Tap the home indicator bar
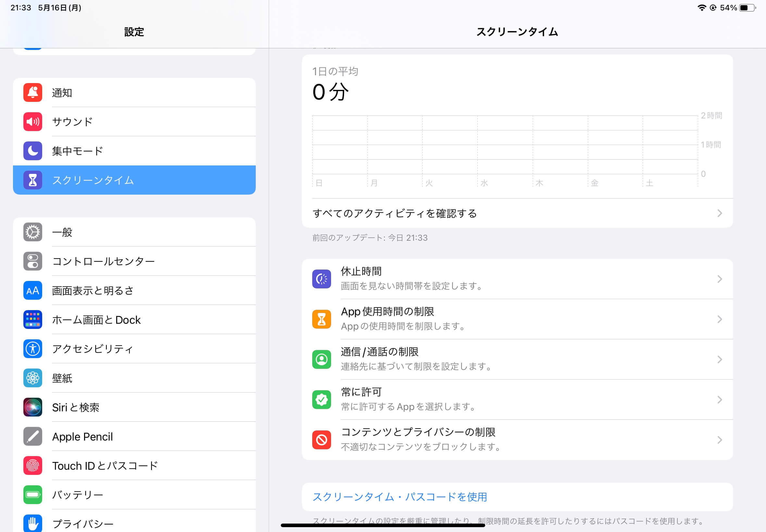The height and width of the screenshot is (532, 766). click(383, 525)
